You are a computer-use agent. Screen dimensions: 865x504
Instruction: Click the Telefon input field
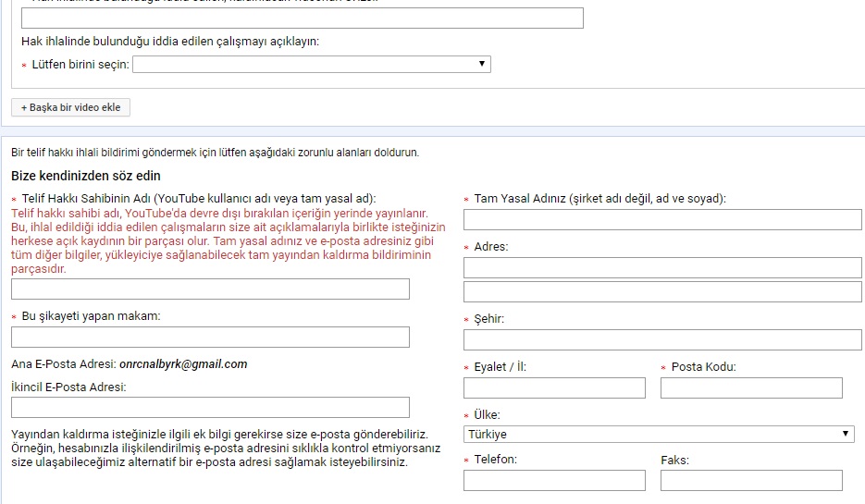click(x=554, y=481)
